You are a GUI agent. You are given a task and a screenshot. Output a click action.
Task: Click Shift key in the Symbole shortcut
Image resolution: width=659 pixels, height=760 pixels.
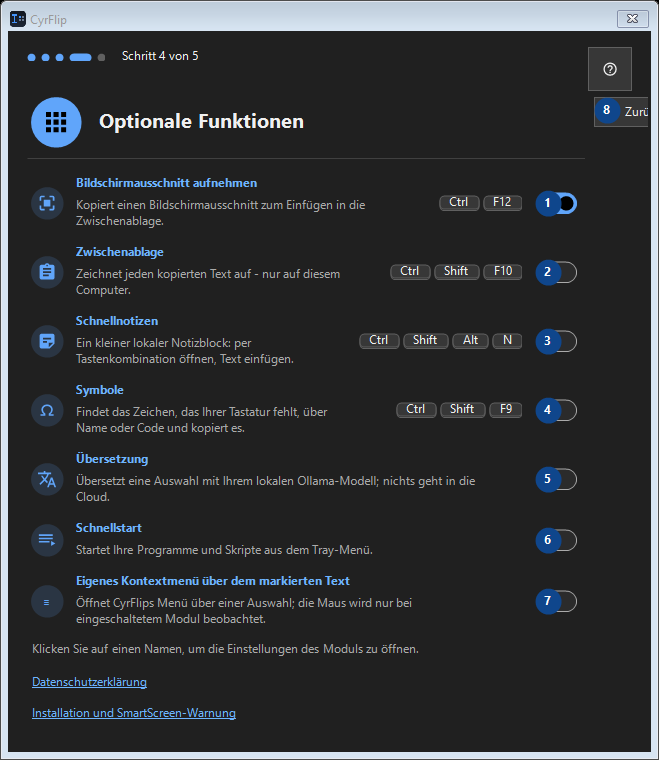pos(462,410)
